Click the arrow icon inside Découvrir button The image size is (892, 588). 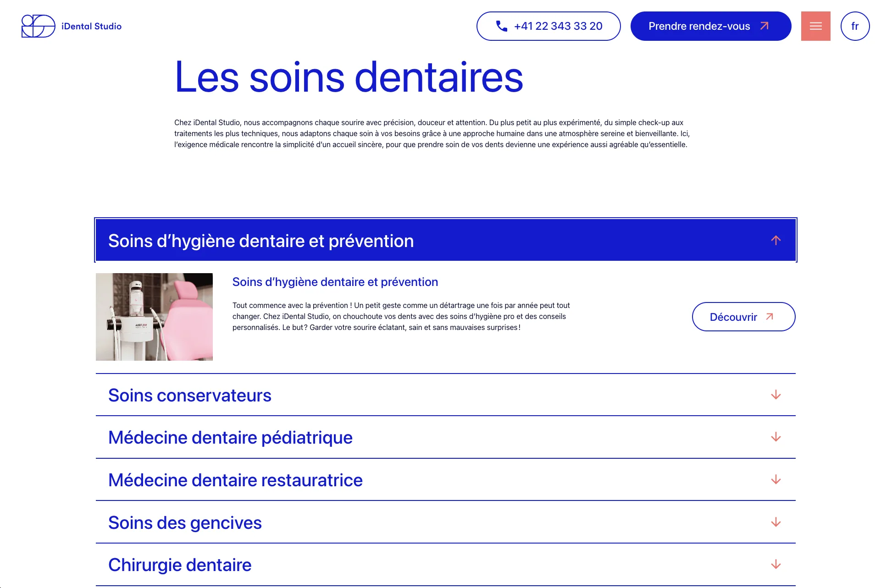(769, 316)
